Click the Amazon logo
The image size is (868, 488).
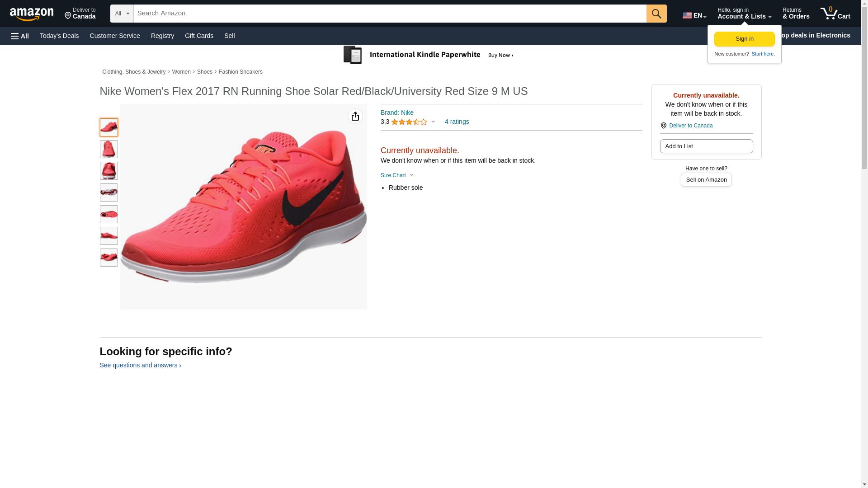[32, 14]
